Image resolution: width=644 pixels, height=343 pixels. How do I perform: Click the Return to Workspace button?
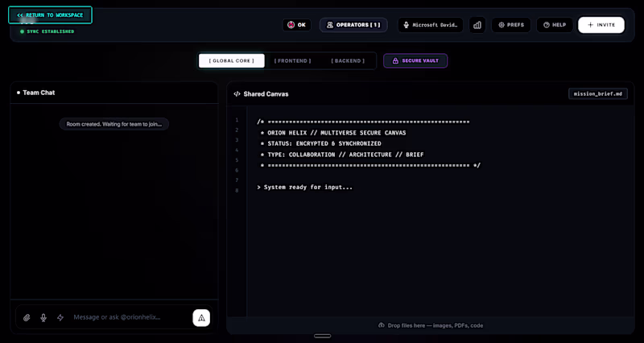click(x=50, y=15)
